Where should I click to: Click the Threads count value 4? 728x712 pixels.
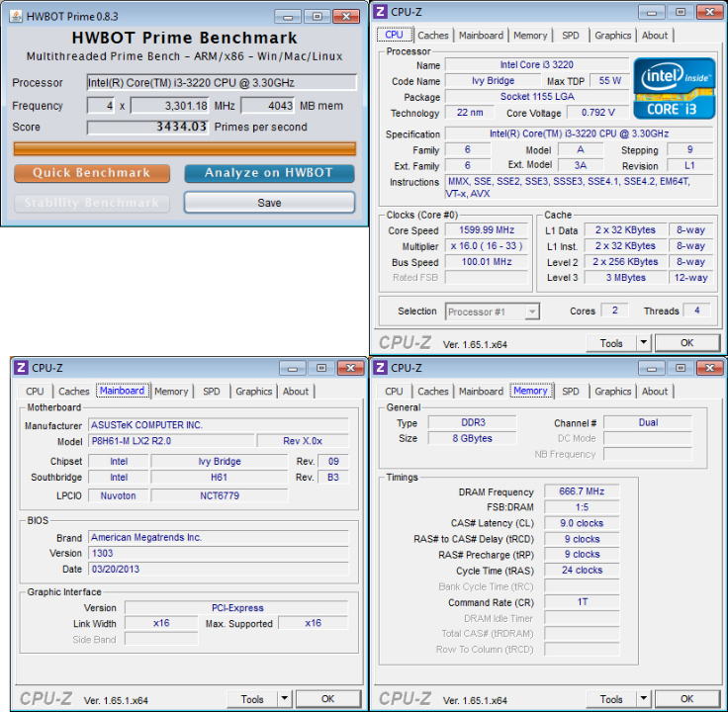697,311
